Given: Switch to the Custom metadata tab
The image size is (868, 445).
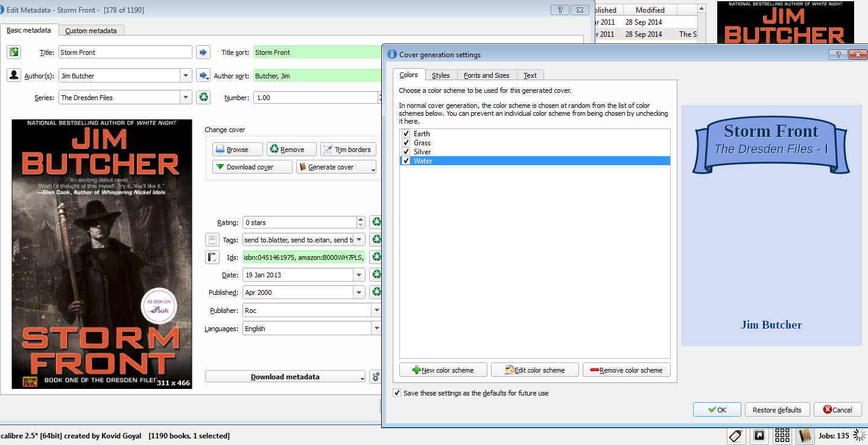Looking at the screenshot, I should (x=91, y=31).
